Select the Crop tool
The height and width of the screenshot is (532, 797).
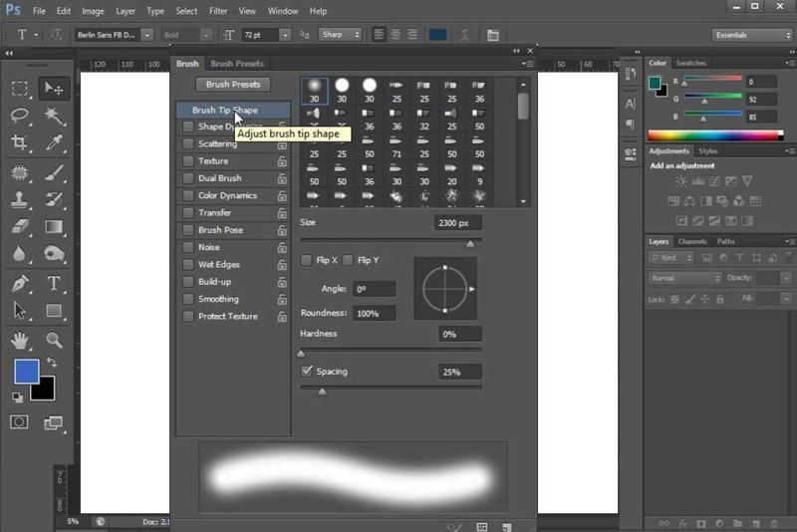coord(19,142)
